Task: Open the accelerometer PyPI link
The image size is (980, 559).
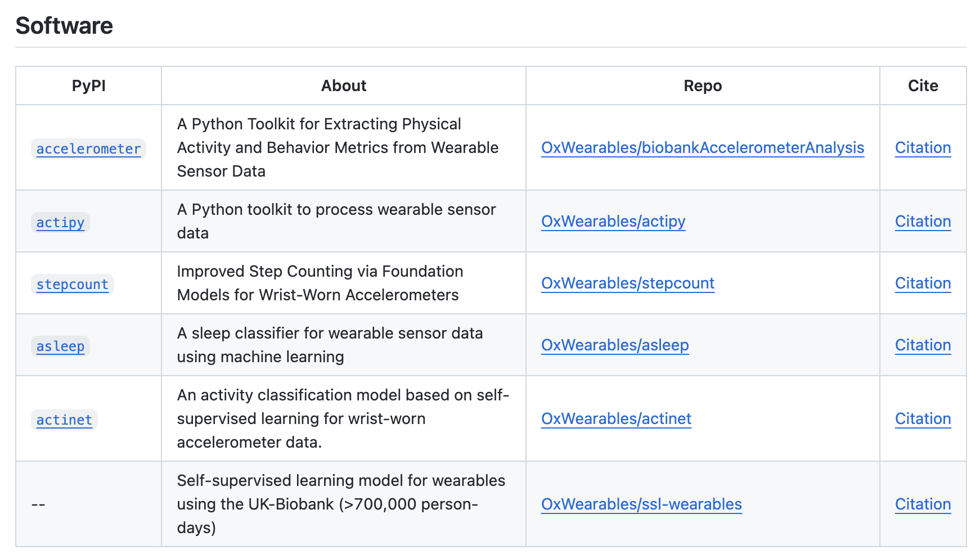Action: coord(88,149)
